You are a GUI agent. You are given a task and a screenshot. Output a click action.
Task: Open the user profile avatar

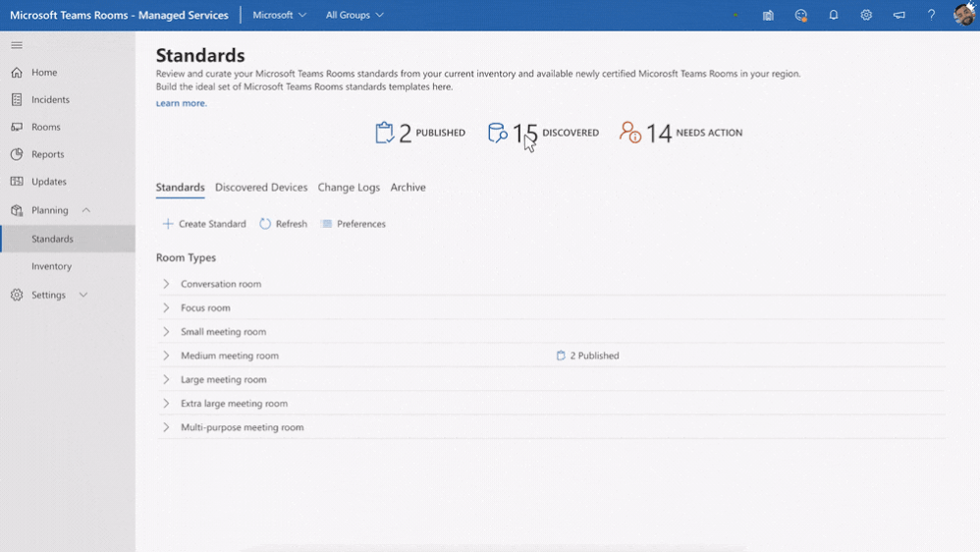coord(964,15)
